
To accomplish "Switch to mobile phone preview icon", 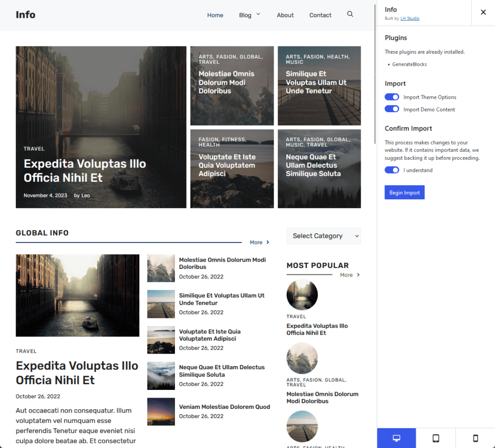I will click(x=475, y=438).
